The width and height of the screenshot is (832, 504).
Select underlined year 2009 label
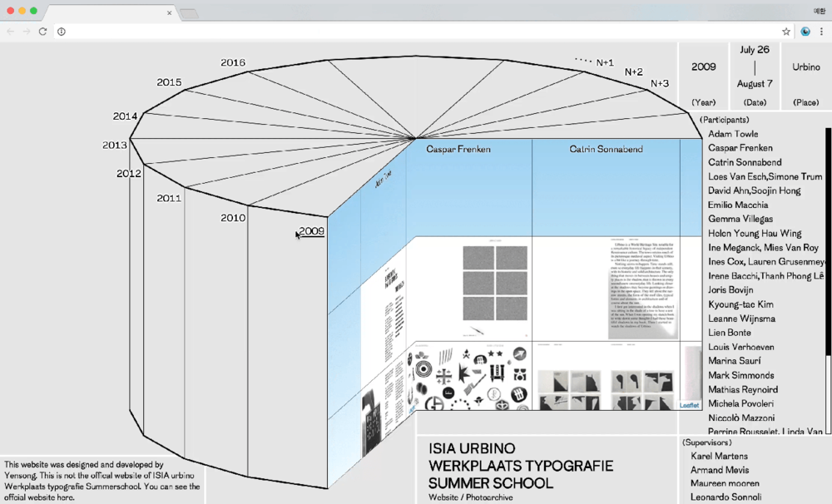point(311,231)
